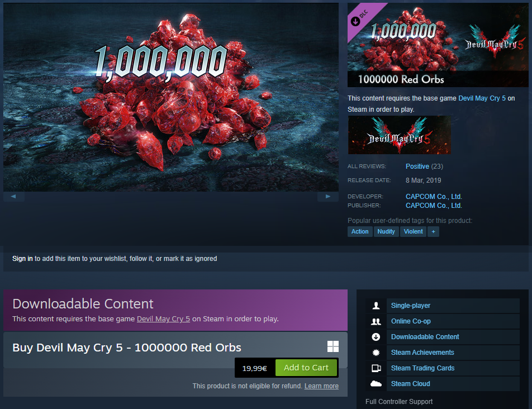532x409 pixels.
Task: Open the Sign in link
Action: click(22, 259)
